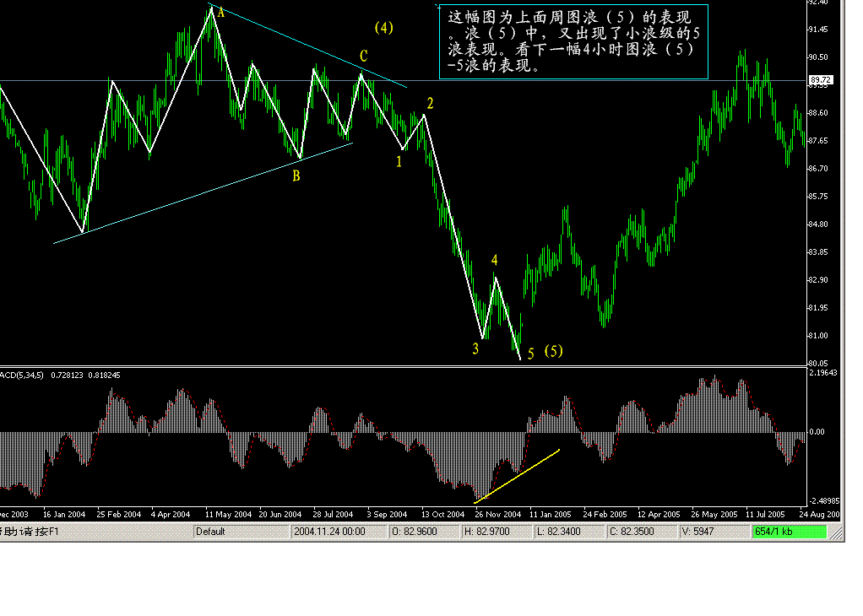Select the plain 4 label above the bounce
The image size is (863, 616).
(x=494, y=260)
